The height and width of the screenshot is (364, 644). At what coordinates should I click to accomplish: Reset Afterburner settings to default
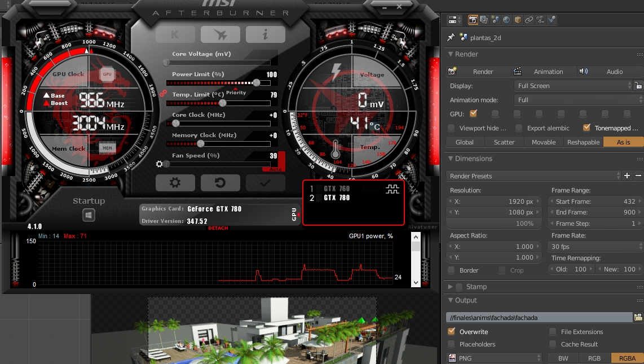pos(220,182)
